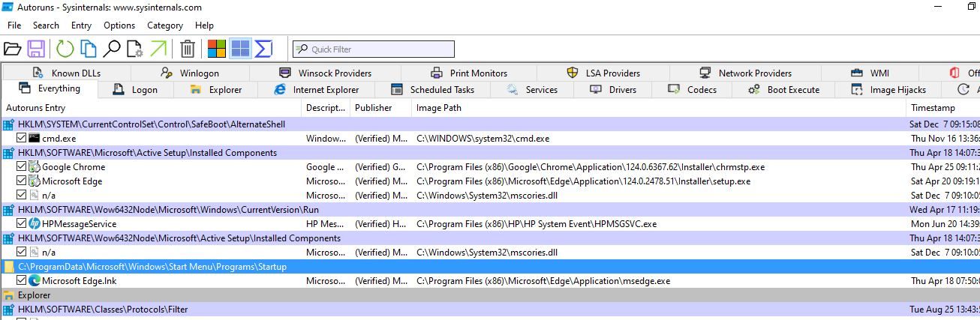Switch to the Explorer tab

point(216,89)
